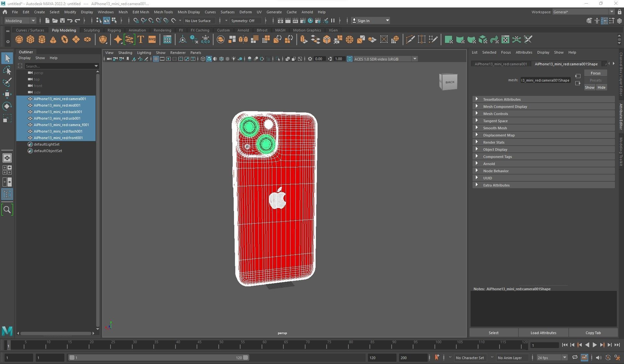Open the Modeling menu set dropdown
624x364 pixels.
coord(20,20)
